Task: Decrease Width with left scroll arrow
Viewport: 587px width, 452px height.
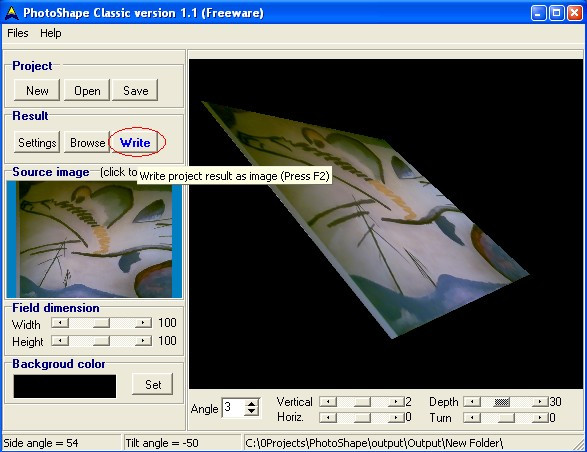Action: pos(60,323)
